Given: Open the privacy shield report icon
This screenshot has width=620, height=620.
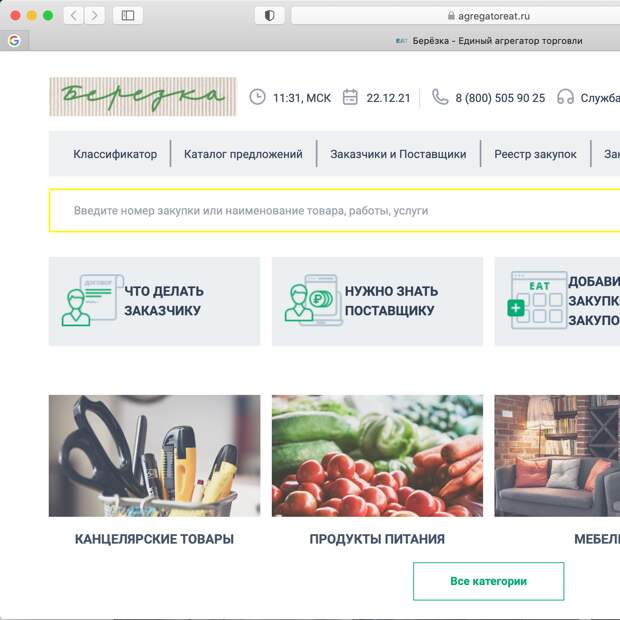Looking at the screenshot, I should point(269,16).
